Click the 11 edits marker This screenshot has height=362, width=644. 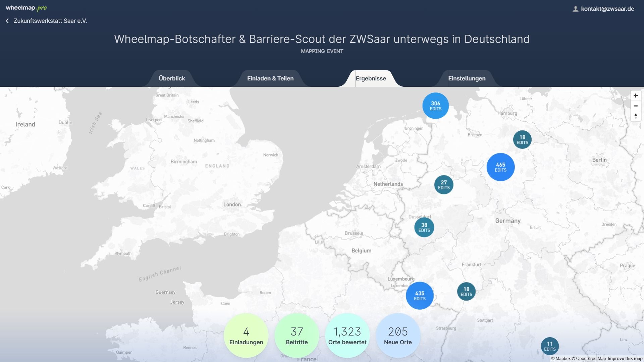(x=550, y=346)
